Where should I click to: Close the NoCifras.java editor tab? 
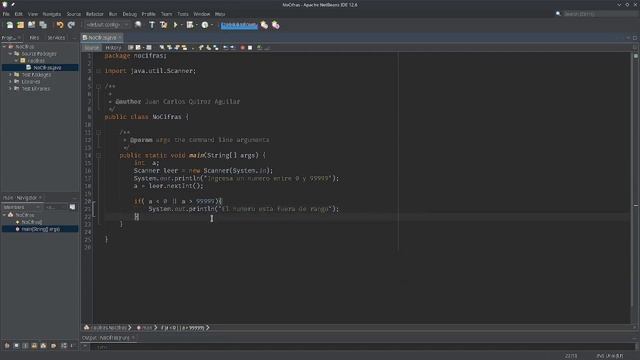pyautogui.click(x=120, y=38)
